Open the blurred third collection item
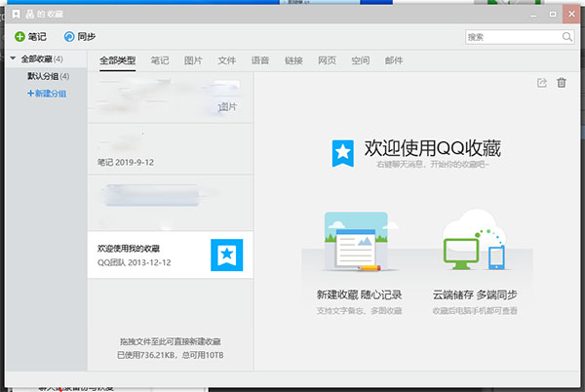 pyautogui.click(x=171, y=203)
